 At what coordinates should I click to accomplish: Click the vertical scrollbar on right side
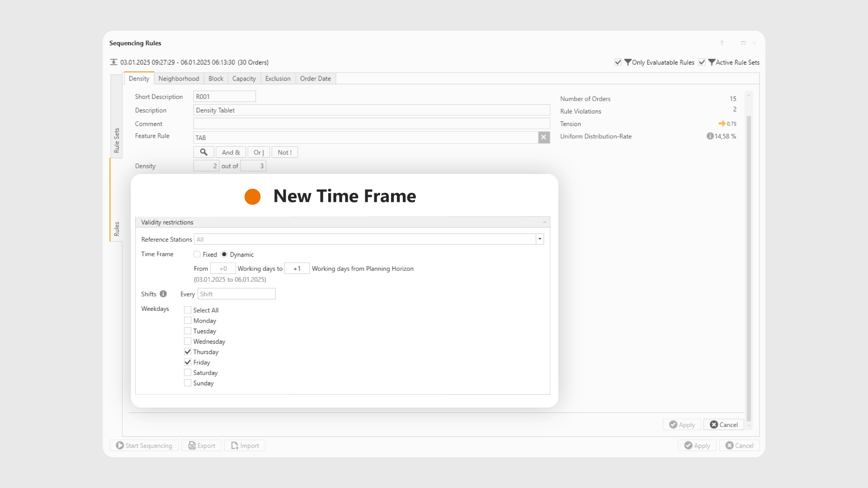(x=749, y=267)
